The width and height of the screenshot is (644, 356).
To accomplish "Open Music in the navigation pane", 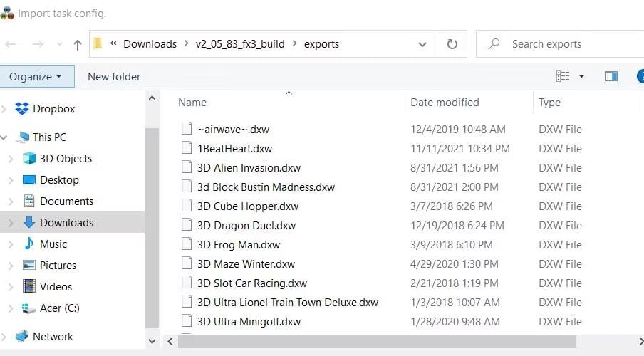I will (x=53, y=244).
